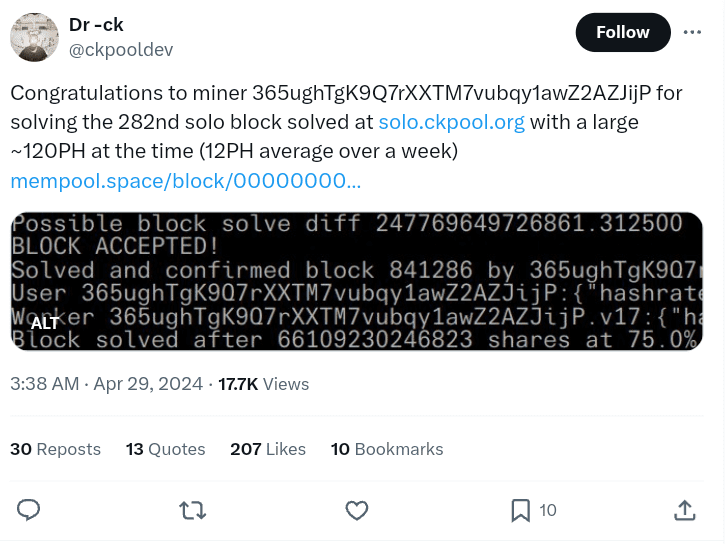Open the mempool.space block link
The height and width of the screenshot is (544, 728).
click(x=185, y=180)
